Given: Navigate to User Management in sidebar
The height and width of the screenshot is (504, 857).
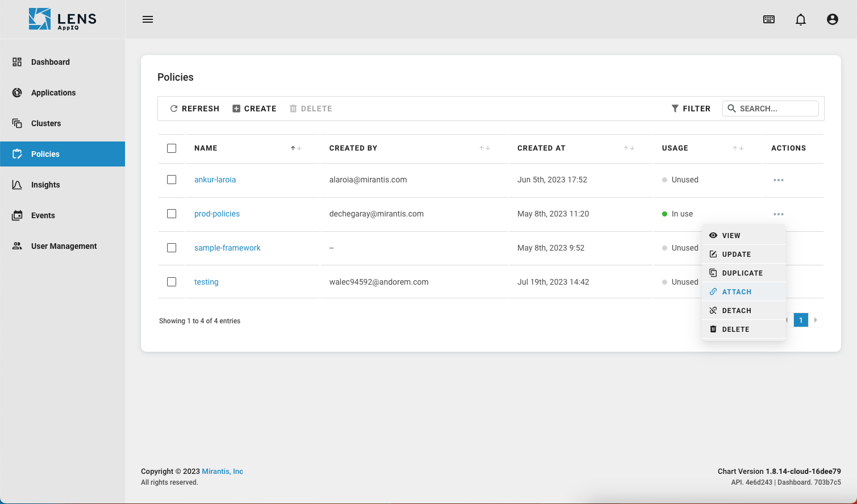Looking at the screenshot, I should click(63, 246).
